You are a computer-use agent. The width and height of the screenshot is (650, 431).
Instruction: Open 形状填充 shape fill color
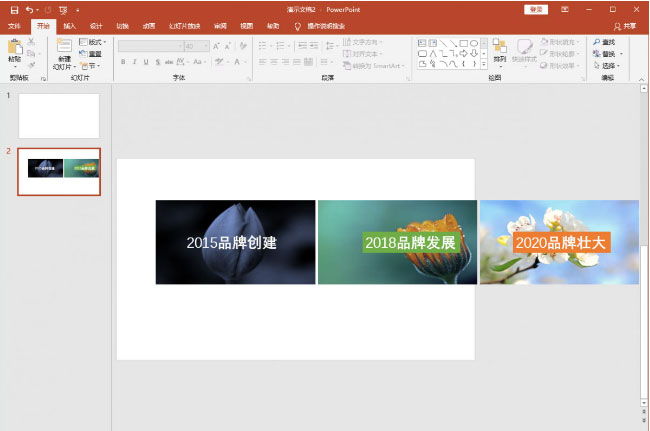coord(559,42)
